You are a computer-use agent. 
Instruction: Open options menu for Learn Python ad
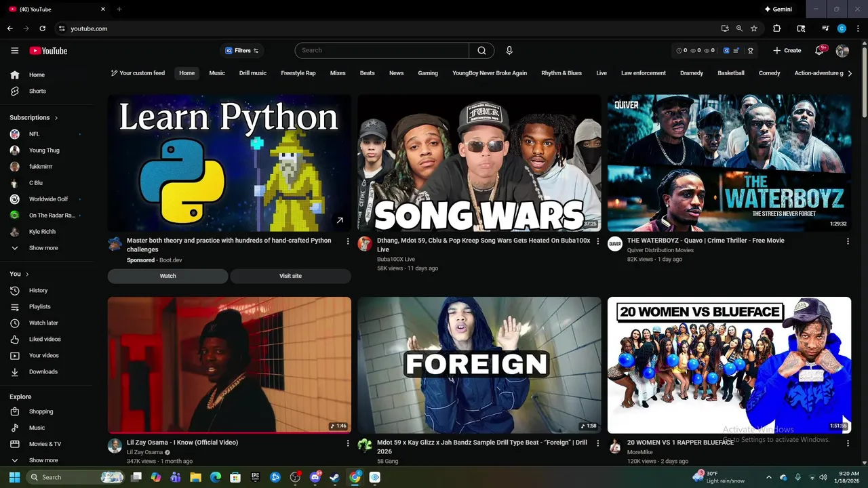(x=348, y=241)
